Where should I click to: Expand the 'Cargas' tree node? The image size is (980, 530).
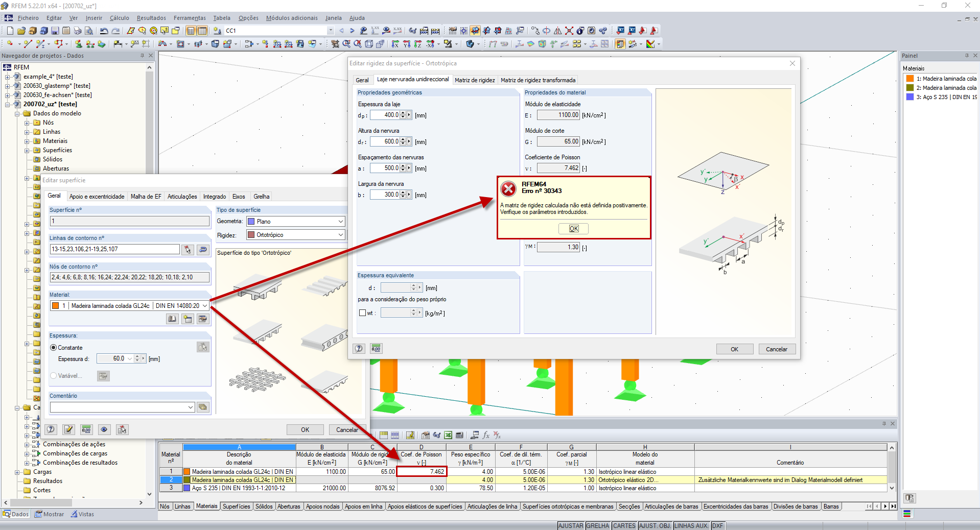tap(17, 472)
